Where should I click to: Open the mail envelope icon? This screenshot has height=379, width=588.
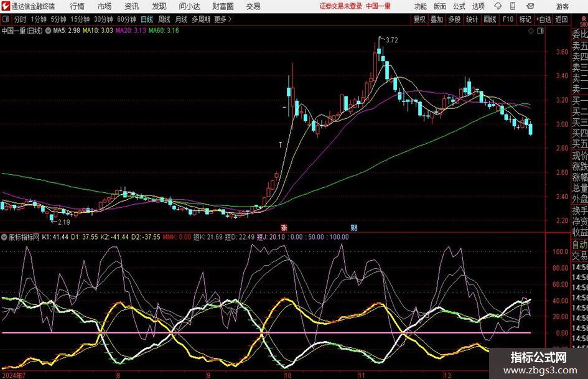530,6
